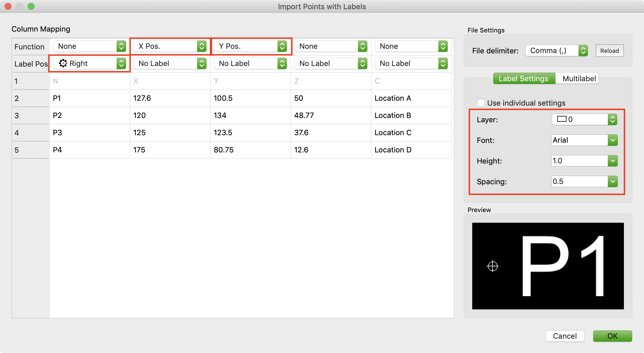Click the green macOS zoom window button
Screen dimensions: 644x353
click(x=31, y=6)
